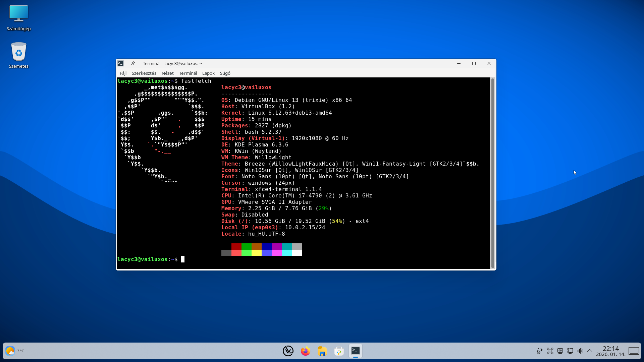
Task: Click the terminal icon in taskbar
Action: 356,351
